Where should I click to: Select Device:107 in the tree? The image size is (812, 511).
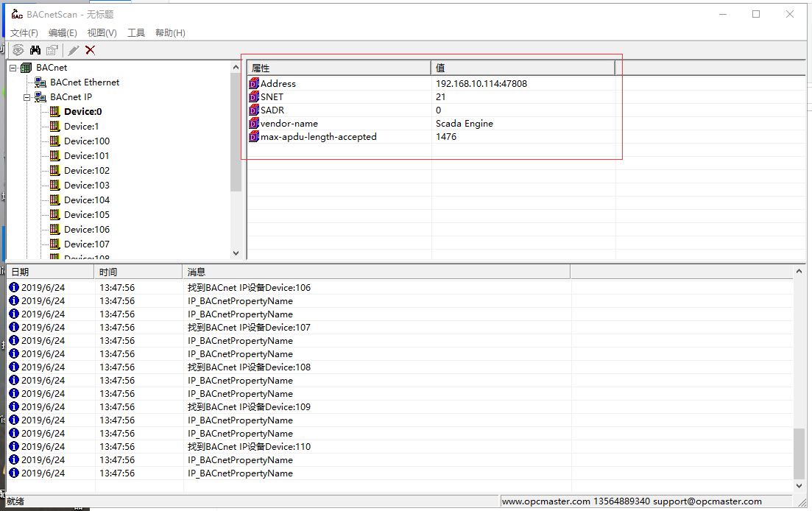coord(86,244)
